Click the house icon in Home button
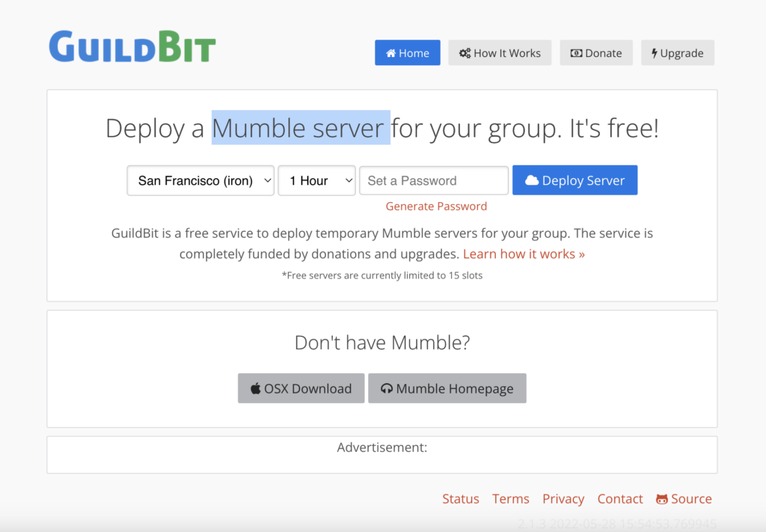Viewport: 766px width, 532px height. click(x=390, y=53)
